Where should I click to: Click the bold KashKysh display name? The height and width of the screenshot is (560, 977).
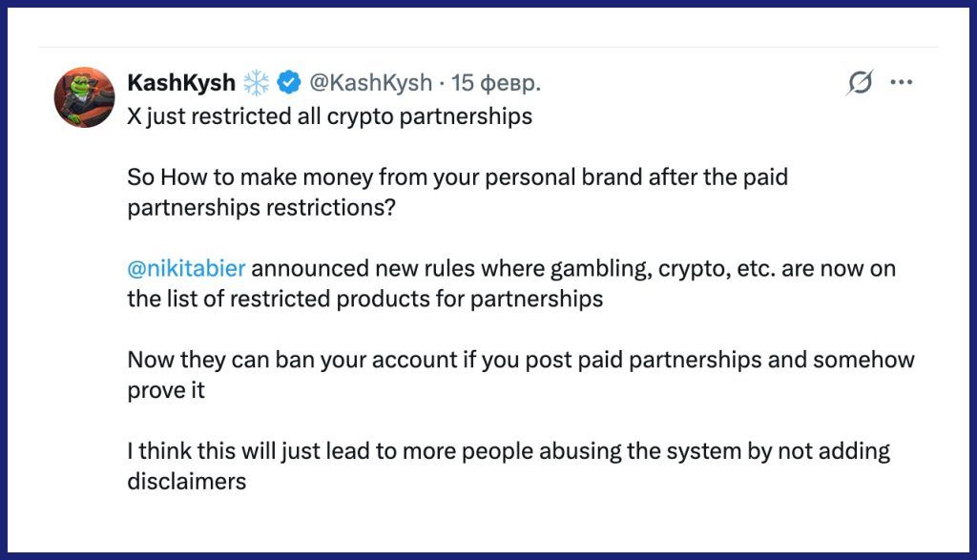click(x=181, y=83)
